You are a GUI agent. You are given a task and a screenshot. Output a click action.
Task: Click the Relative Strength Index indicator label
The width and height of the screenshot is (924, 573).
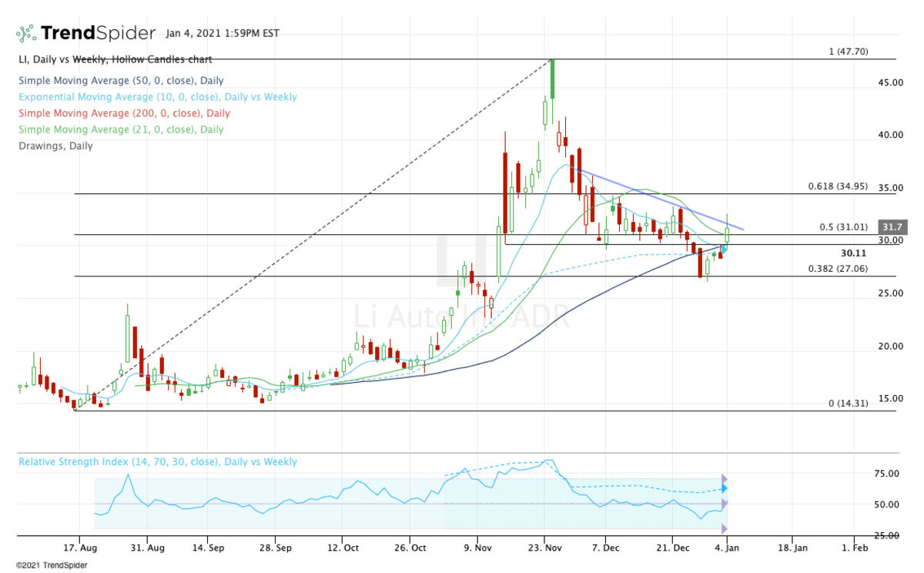[157, 462]
